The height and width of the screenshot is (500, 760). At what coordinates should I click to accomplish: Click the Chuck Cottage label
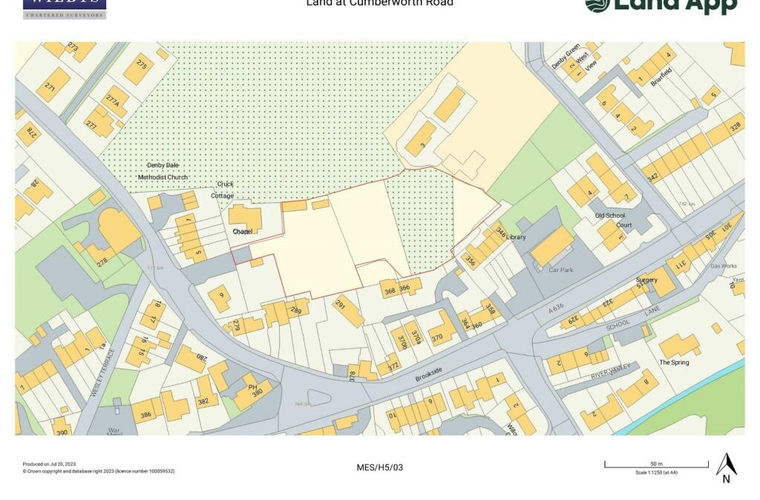point(224,190)
